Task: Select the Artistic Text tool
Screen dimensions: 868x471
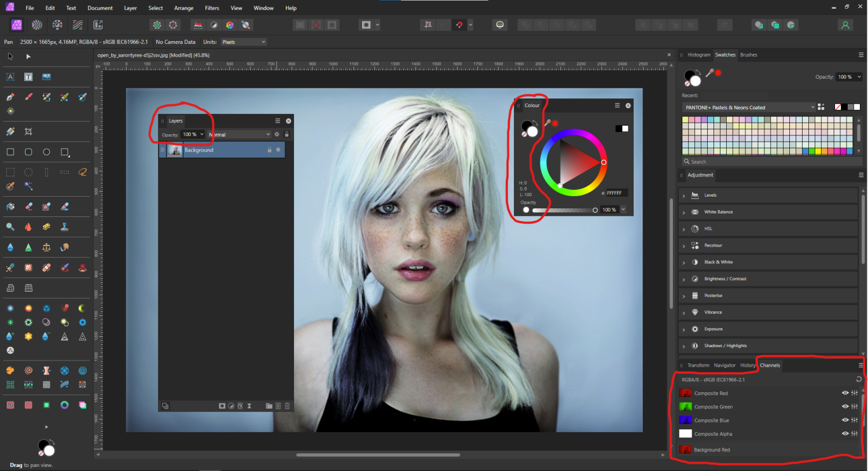Action: click(x=10, y=77)
